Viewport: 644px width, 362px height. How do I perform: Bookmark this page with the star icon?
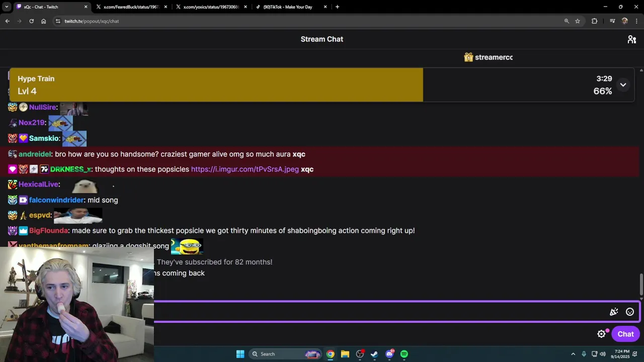pos(578,21)
